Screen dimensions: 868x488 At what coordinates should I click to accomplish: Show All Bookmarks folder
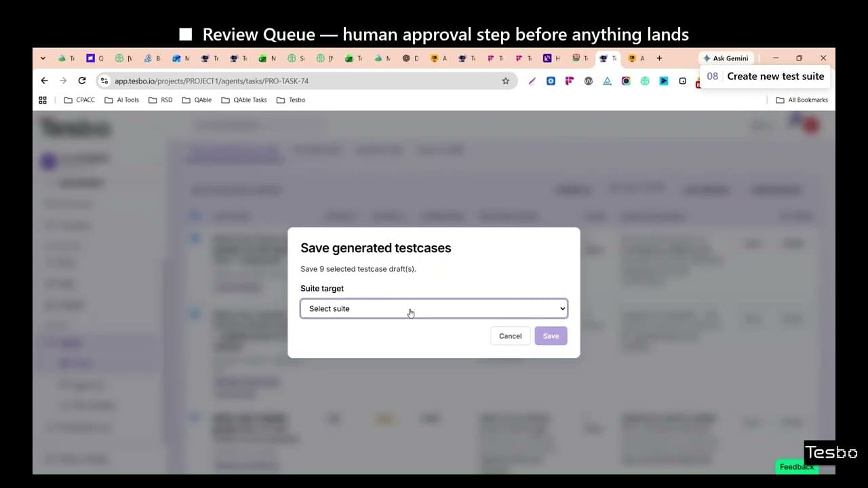pos(802,100)
